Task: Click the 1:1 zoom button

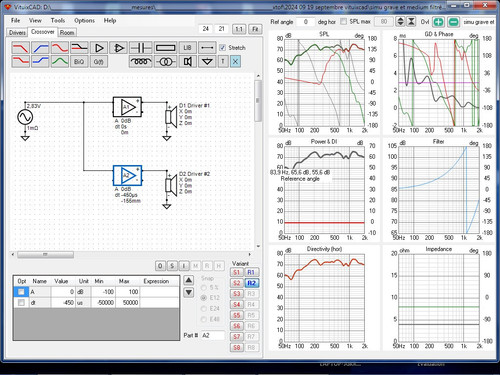Action: pos(239,29)
